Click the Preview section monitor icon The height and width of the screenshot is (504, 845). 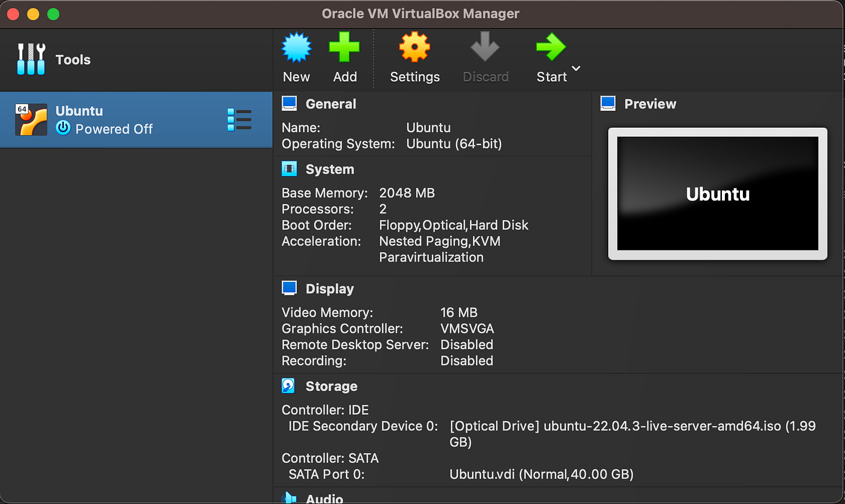coord(608,104)
